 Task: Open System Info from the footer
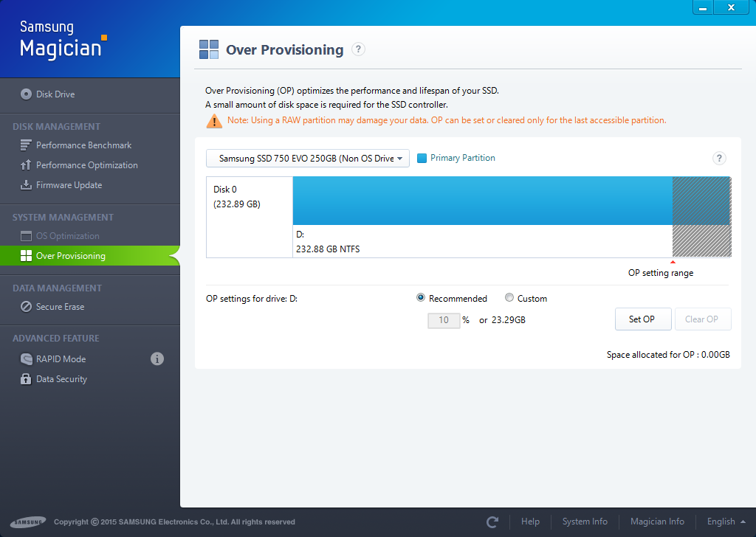[585, 522]
